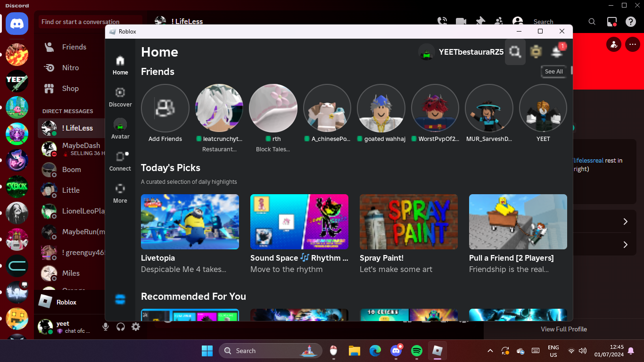Click the Roblox activity panel in Discord

tap(69, 302)
